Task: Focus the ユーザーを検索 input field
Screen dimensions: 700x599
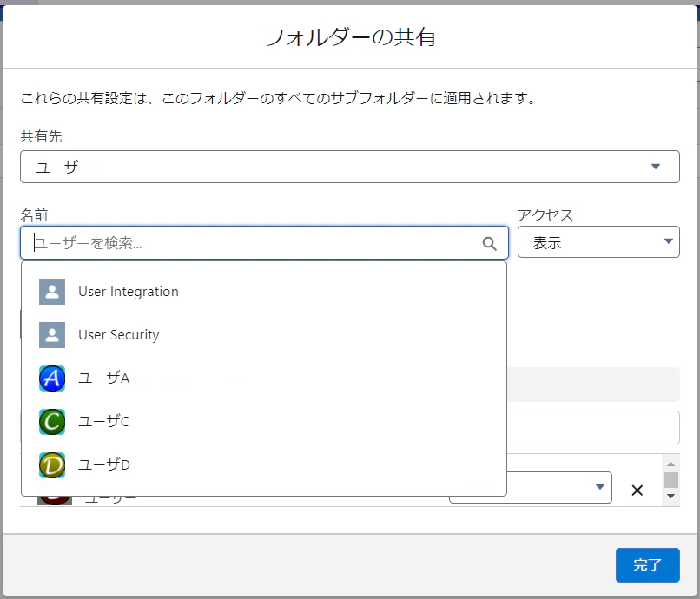Action: click(264, 243)
